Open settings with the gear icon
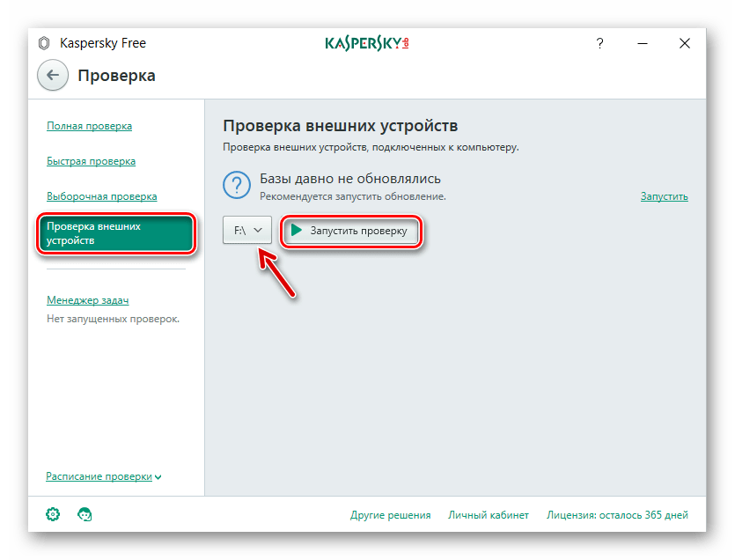Screen dimensions: 735x560 53,514
